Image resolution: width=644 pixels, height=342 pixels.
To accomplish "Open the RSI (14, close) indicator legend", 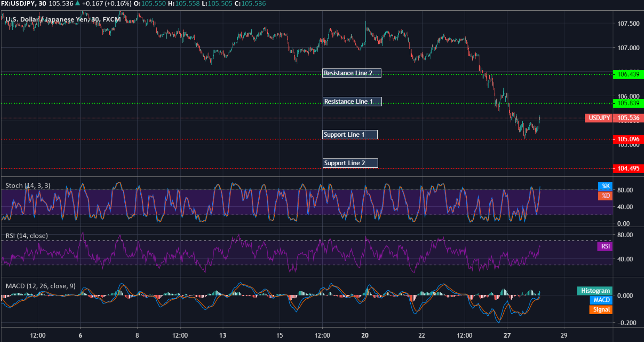I will click(27, 236).
